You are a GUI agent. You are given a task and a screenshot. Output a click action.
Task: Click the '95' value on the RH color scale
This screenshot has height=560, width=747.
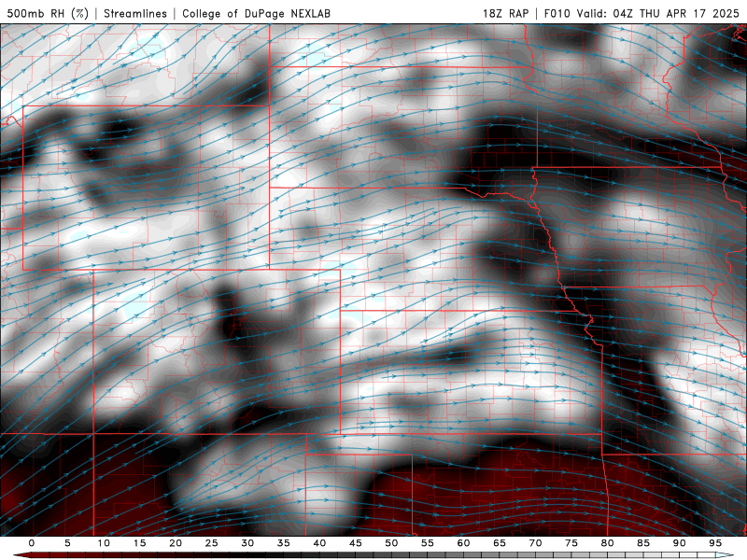click(715, 543)
